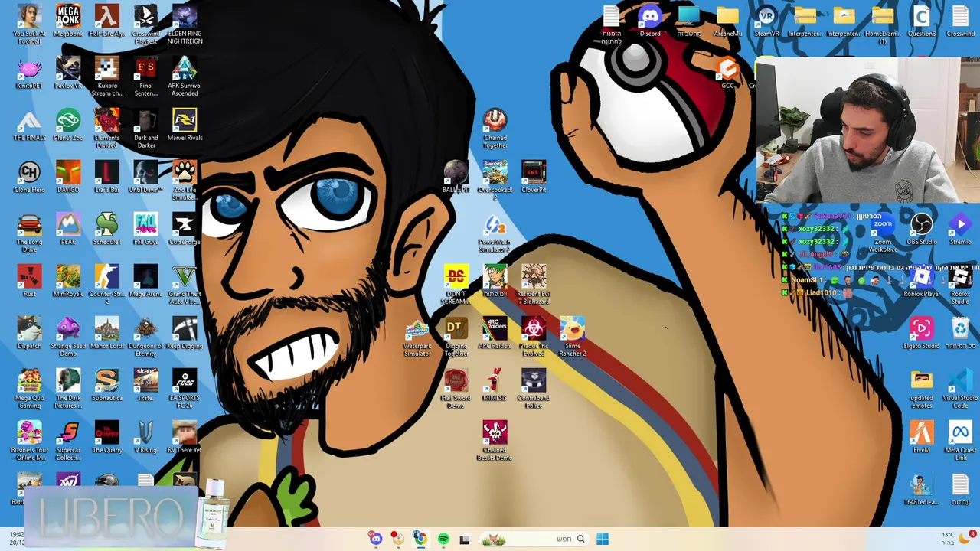Open Meta Quest Link icon
Viewport: 980px width, 551px height.
pos(960,441)
